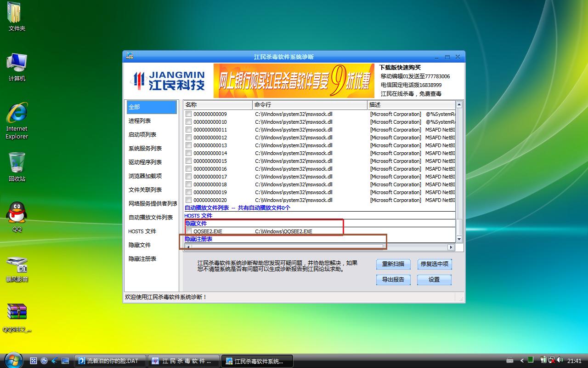Click [Microsoft Corporation] in row 000000000013

tap(396, 145)
